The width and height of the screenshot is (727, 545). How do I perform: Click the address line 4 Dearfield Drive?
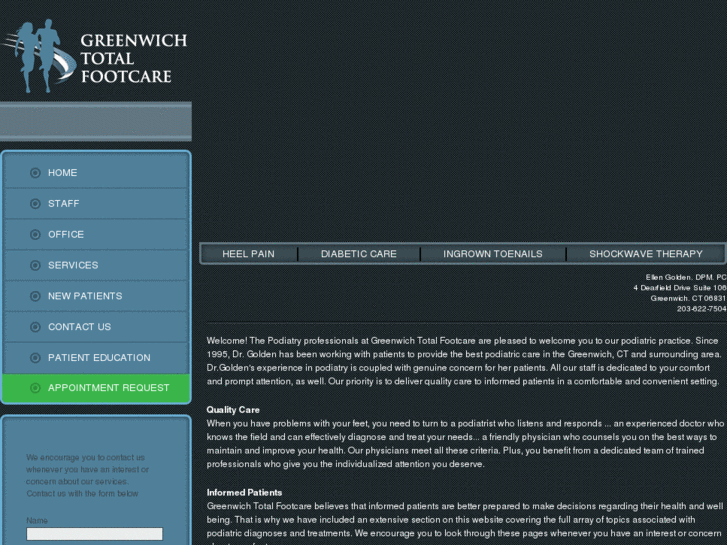680,288
